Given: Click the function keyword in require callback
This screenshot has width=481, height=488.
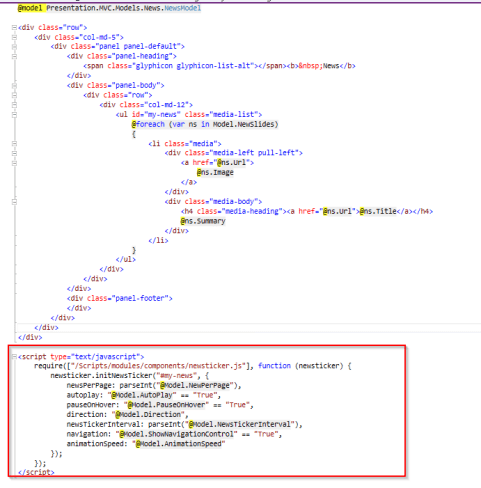Looking at the screenshot, I should pos(274,366).
